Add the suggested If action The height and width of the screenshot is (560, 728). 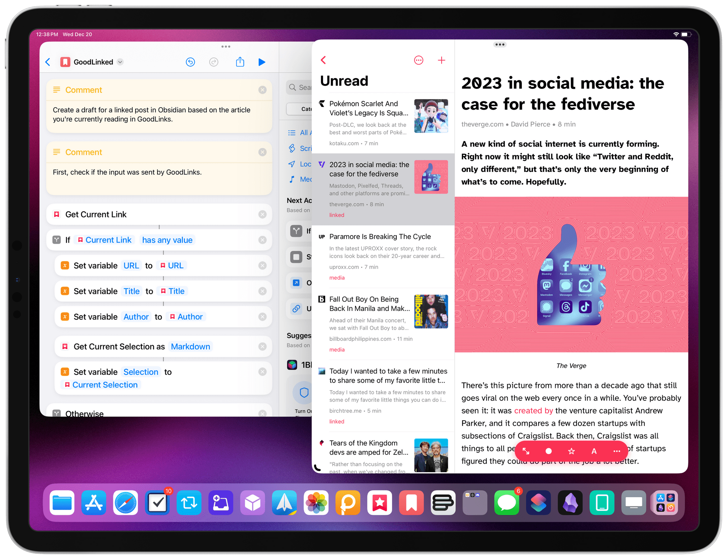click(299, 231)
